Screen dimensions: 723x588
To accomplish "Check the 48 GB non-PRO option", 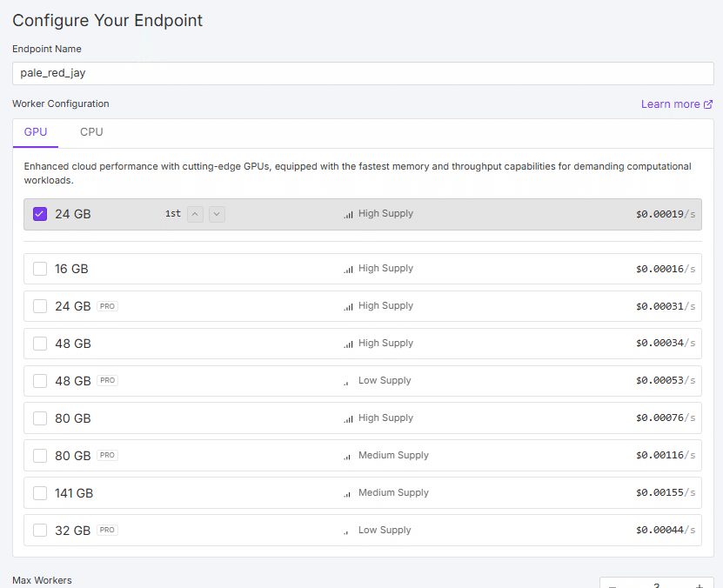I will click(x=40, y=344).
